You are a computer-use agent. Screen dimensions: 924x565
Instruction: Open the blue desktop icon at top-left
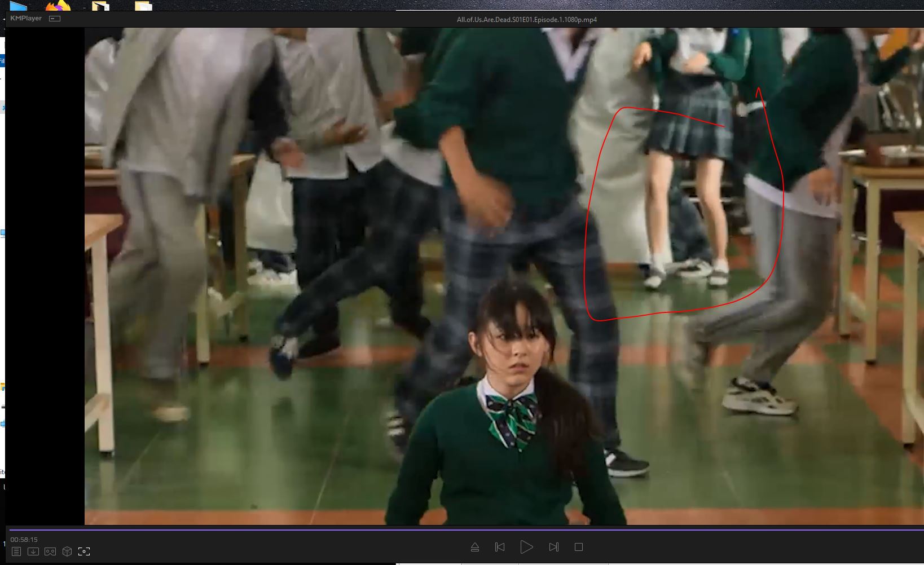[x=18, y=6]
